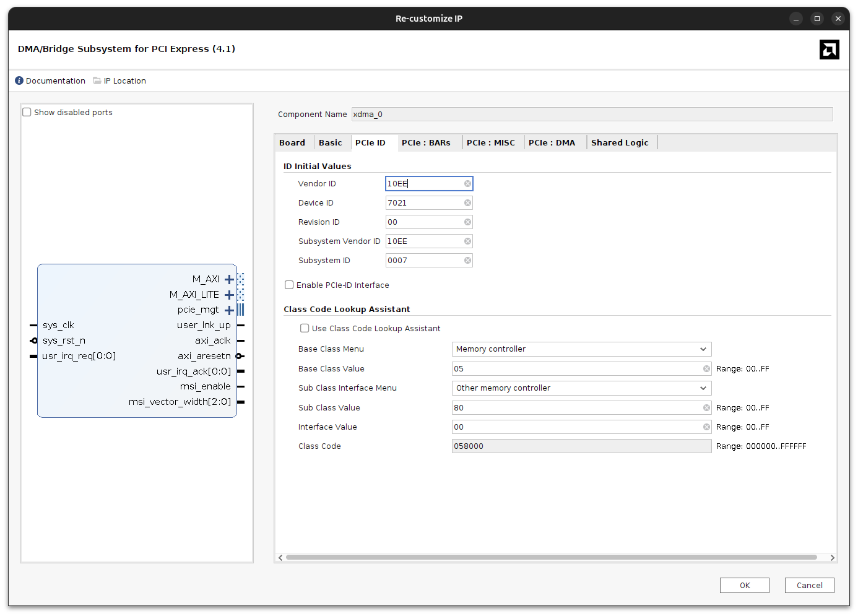858x616 pixels.
Task: Expand the M_AXI interface plus icon
Action: 229,279
